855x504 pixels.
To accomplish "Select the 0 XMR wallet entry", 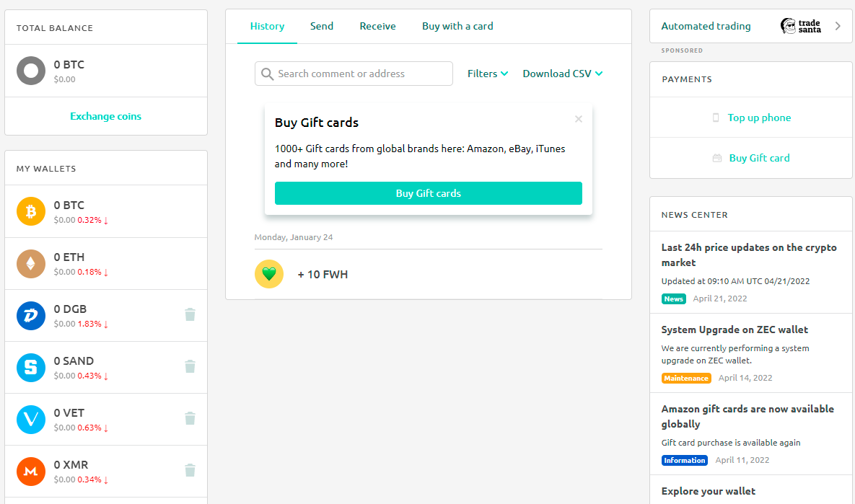I will 106,472.
